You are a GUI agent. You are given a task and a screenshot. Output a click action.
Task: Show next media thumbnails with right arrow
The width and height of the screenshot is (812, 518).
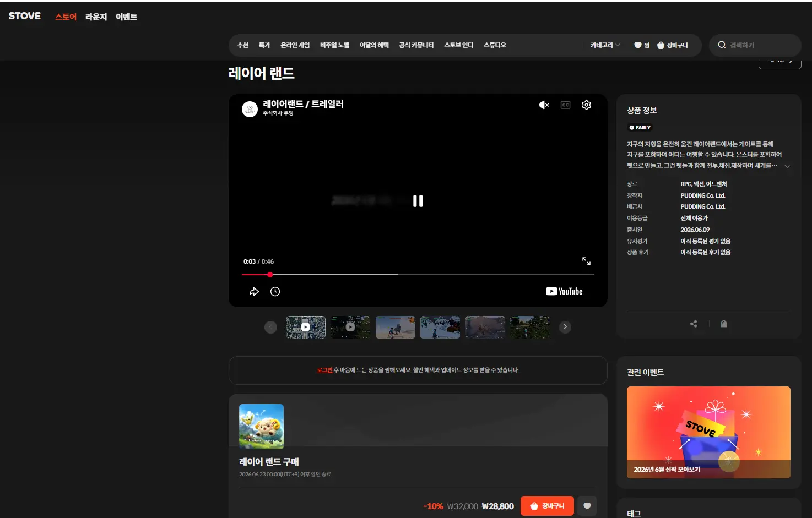(x=565, y=327)
